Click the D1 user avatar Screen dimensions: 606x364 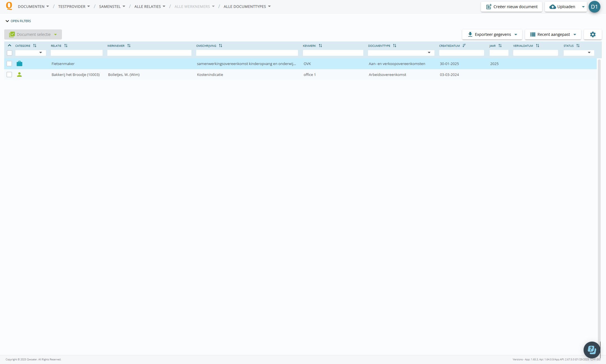click(x=594, y=7)
